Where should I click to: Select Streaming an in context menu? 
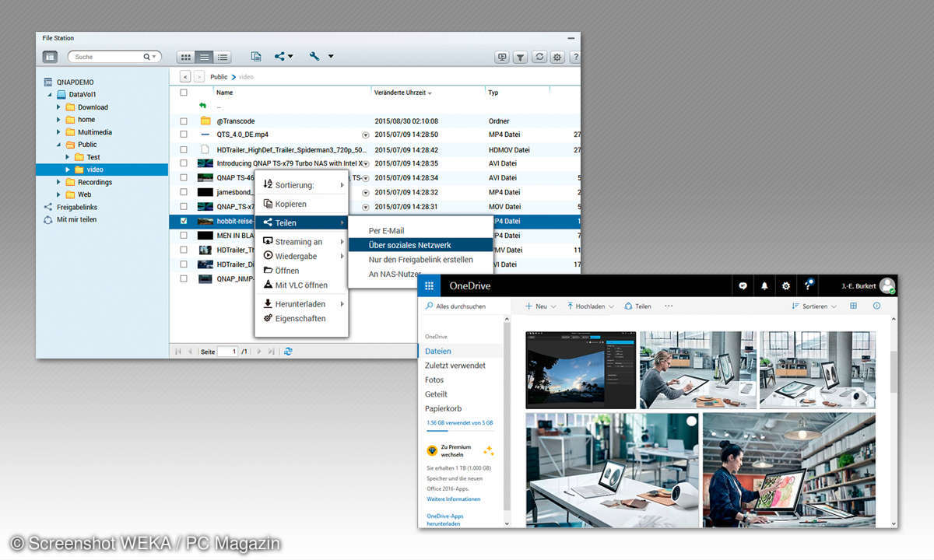301,242
